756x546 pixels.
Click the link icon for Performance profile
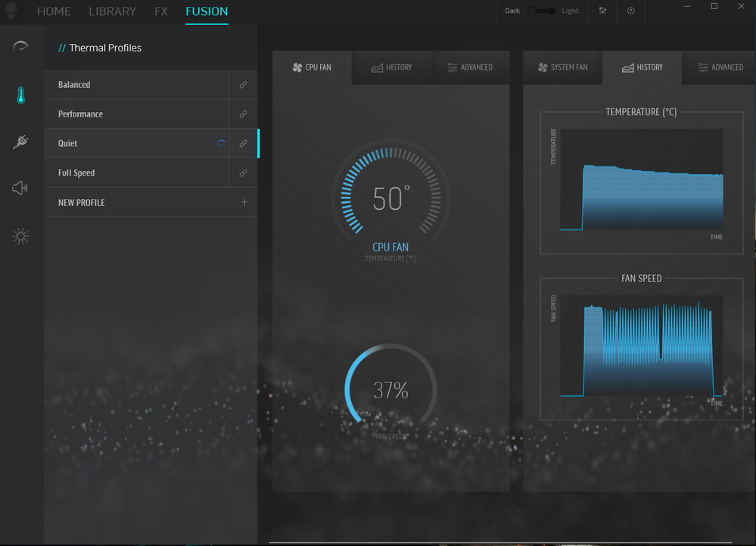tap(243, 114)
